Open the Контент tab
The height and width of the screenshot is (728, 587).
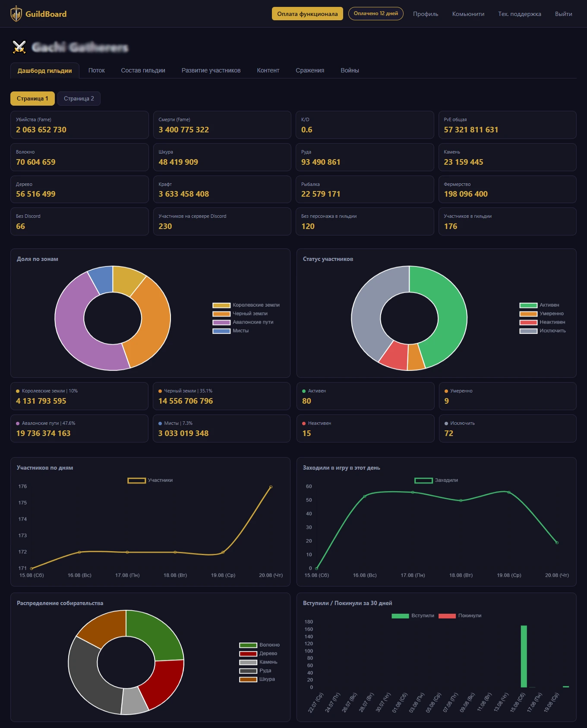pos(268,70)
